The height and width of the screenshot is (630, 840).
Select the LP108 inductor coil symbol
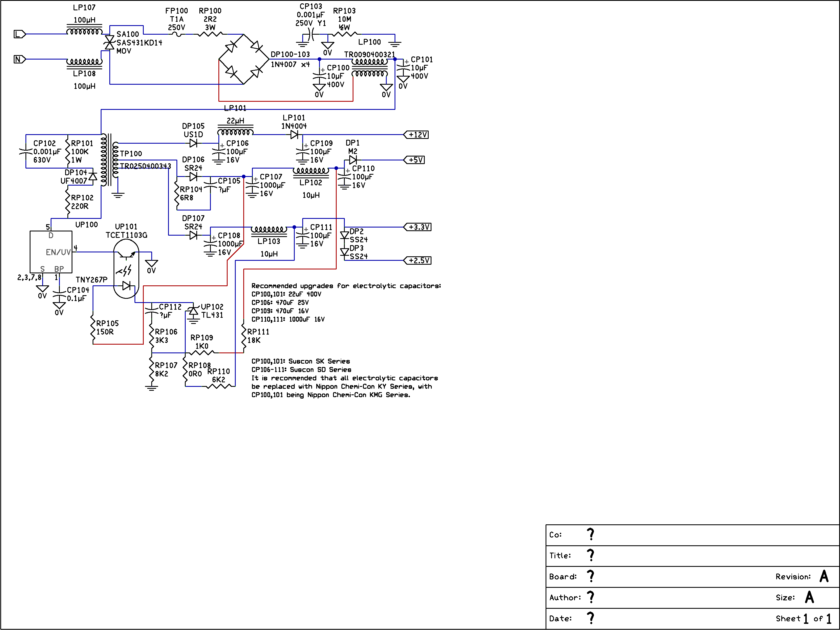point(84,63)
